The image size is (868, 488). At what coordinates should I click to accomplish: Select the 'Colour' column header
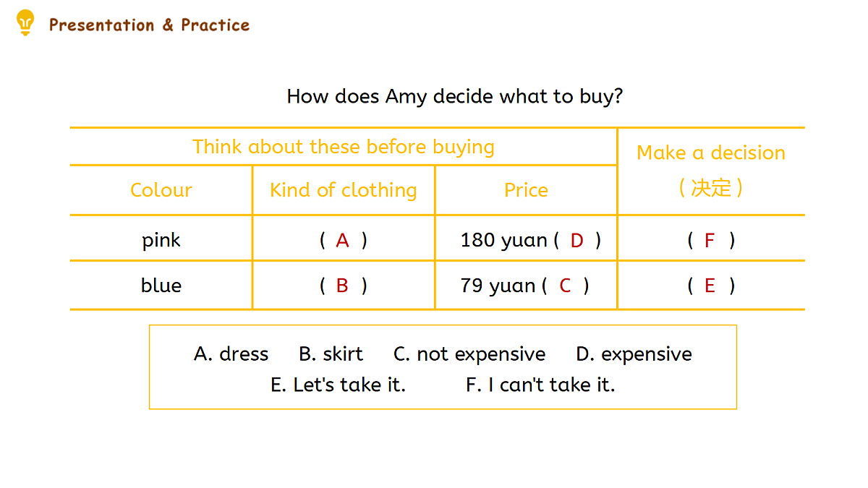(x=161, y=190)
